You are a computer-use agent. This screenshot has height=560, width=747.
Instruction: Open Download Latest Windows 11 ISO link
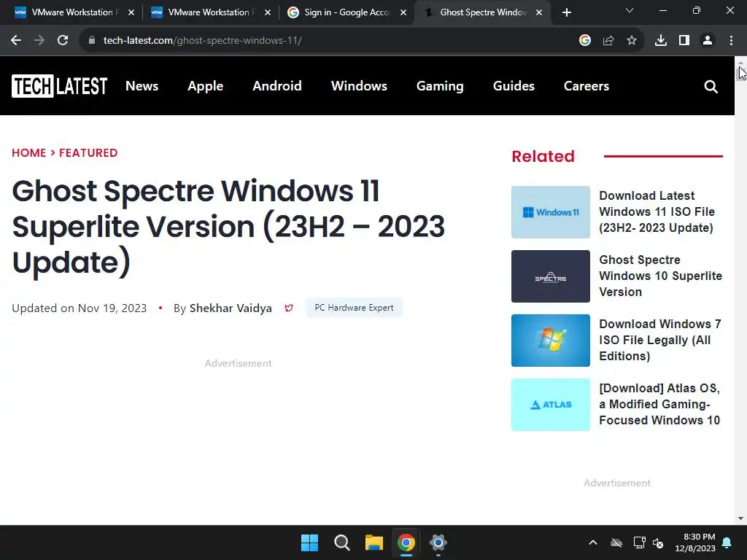[x=657, y=211]
